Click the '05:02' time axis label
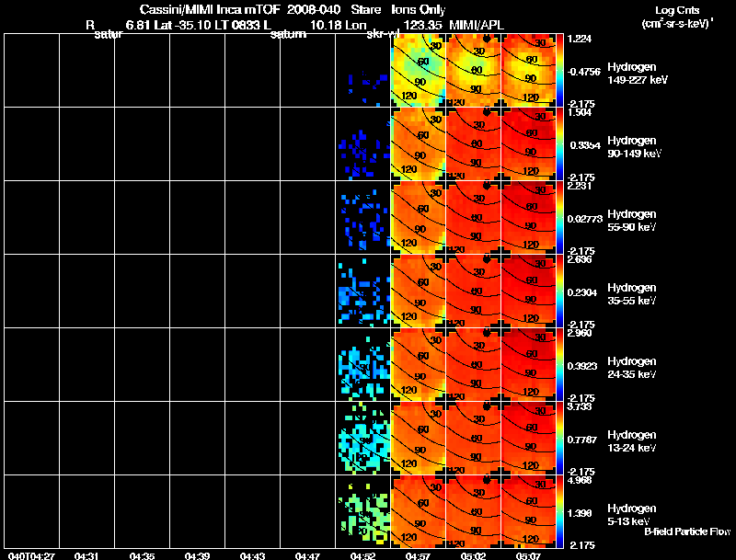Image resolution: width=736 pixels, height=560 pixels. (473, 556)
